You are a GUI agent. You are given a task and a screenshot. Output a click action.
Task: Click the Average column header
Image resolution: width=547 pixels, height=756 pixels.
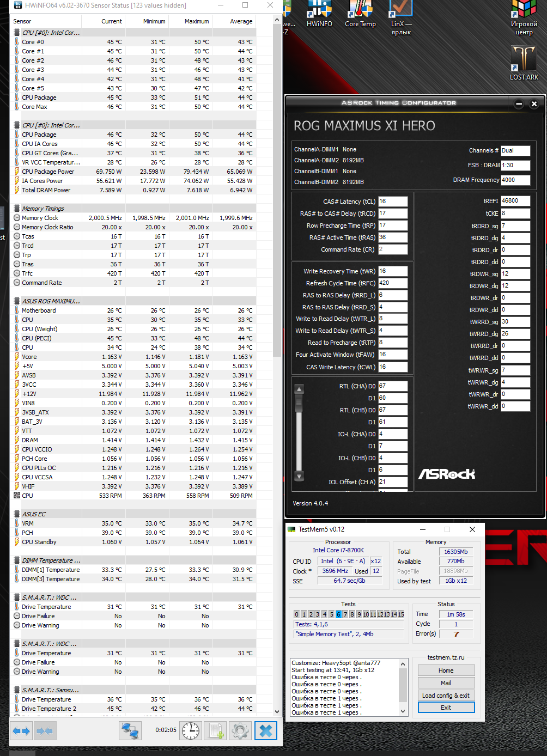(x=234, y=21)
